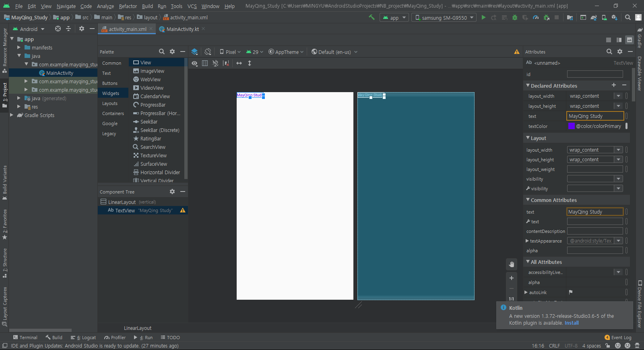The image size is (644, 350).
Task: Open the Default (en-us) locale dropdown
Action: (x=334, y=52)
